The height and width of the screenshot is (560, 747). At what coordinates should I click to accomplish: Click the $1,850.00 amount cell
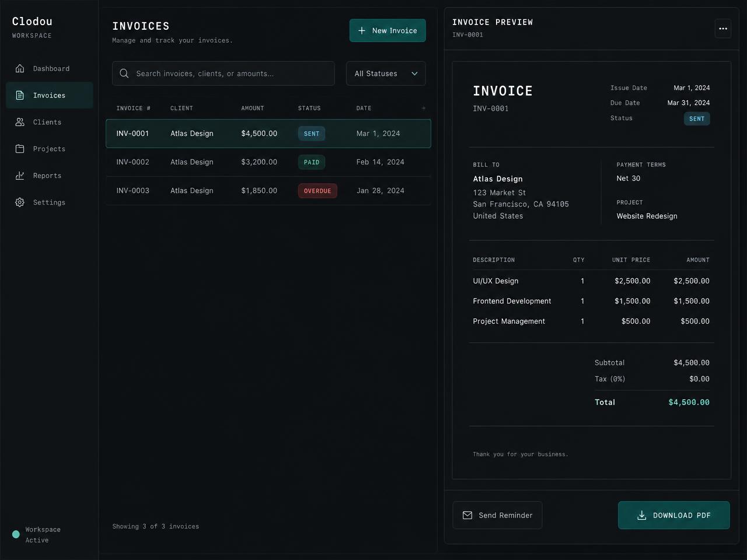pos(259,191)
